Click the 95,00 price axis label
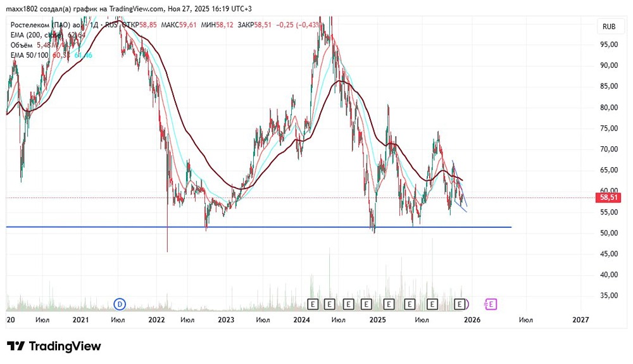 pyautogui.click(x=609, y=44)
